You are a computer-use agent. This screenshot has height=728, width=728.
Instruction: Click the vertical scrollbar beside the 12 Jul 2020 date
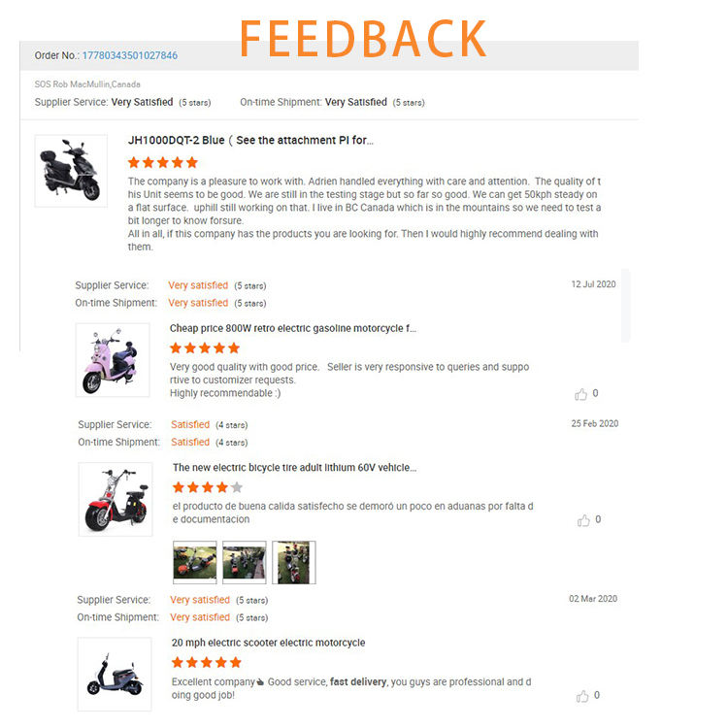[626, 306]
